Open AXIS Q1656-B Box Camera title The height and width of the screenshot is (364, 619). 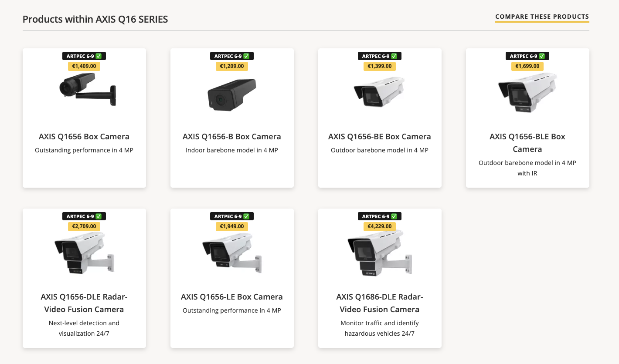pos(232,136)
